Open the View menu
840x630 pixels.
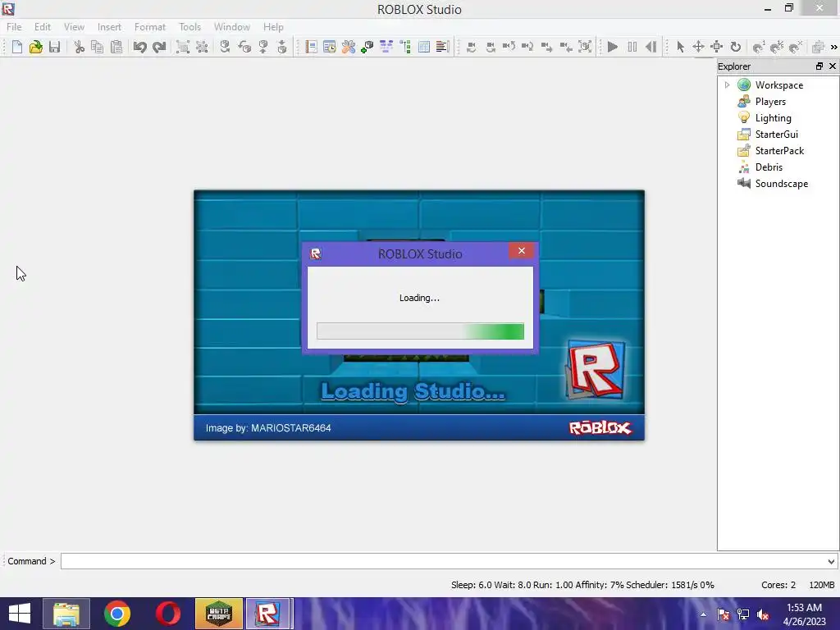pos(74,27)
